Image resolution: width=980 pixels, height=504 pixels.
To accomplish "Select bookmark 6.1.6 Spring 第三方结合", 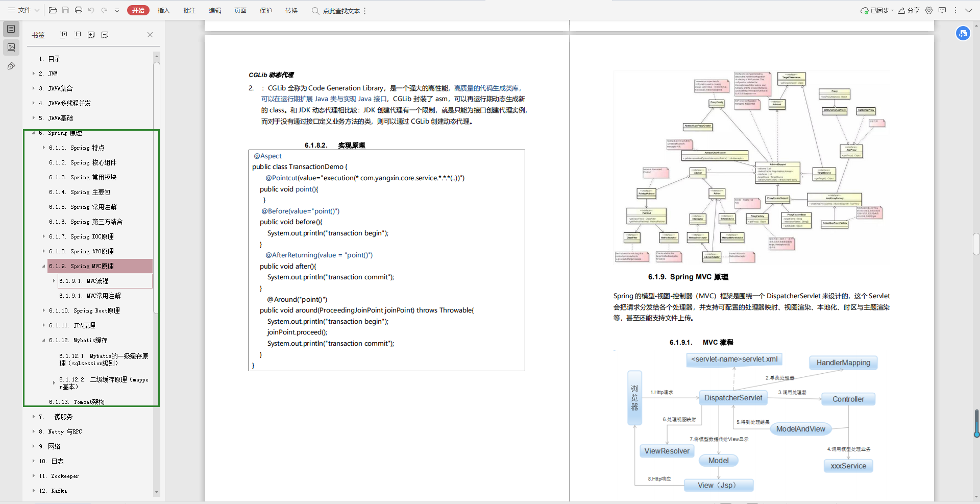I will 86,222.
